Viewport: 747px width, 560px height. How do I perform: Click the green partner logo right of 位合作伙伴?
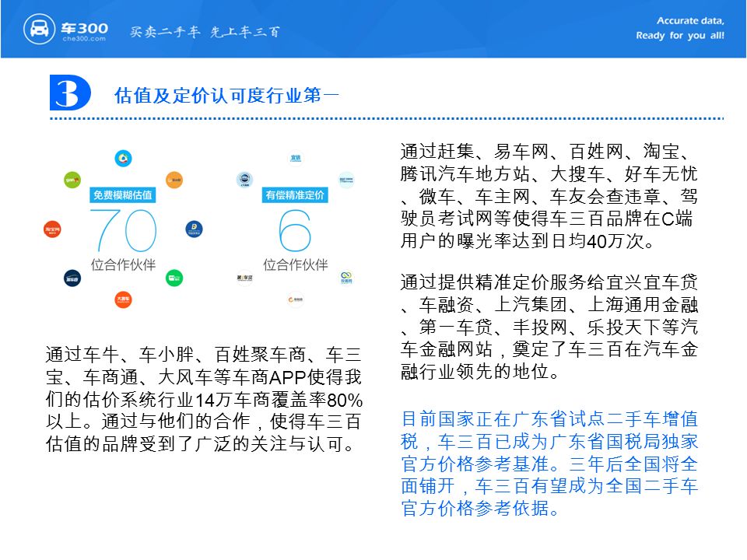pyautogui.click(x=174, y=278)
